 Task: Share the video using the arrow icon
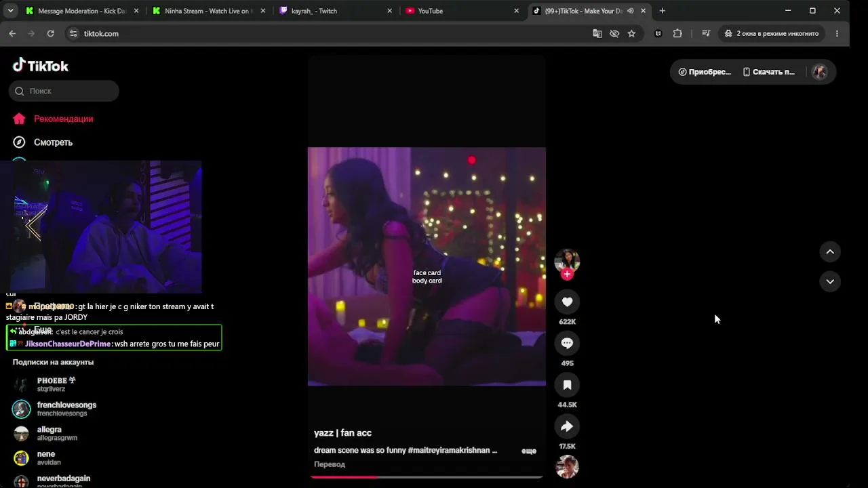click(567, 426)
